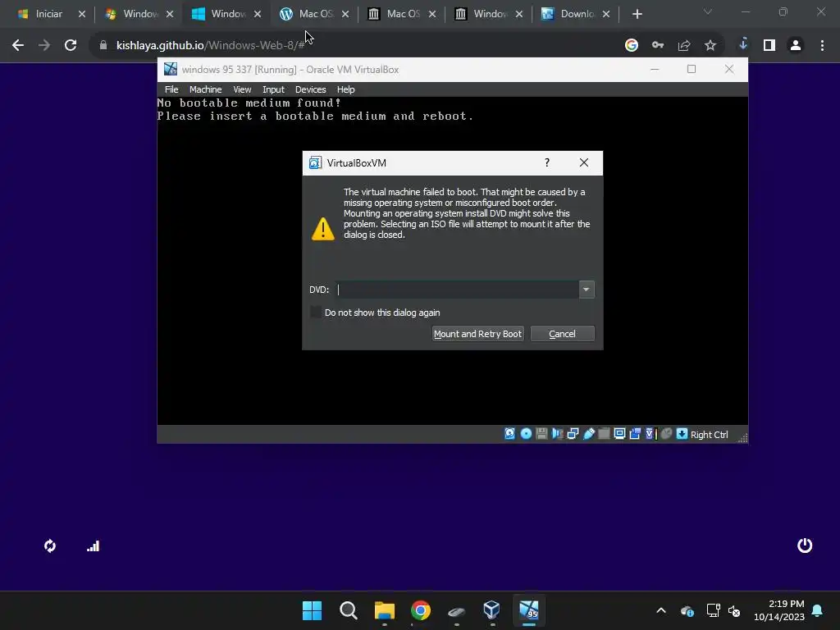
Task: Bookmark this page with star icon
Action: tap(710, 46)
